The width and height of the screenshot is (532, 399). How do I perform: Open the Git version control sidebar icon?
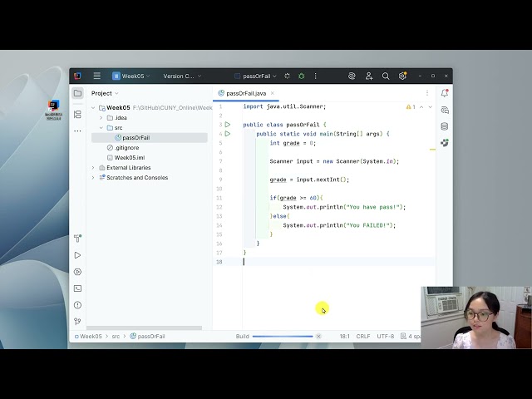click(x=77, y=322)
